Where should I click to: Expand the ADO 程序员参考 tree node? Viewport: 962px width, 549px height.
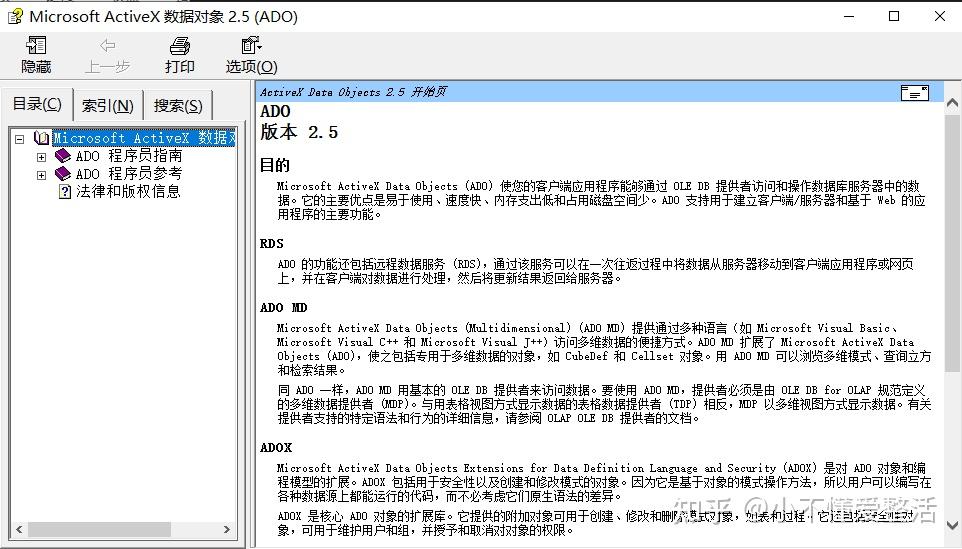[x=41, y=175]
